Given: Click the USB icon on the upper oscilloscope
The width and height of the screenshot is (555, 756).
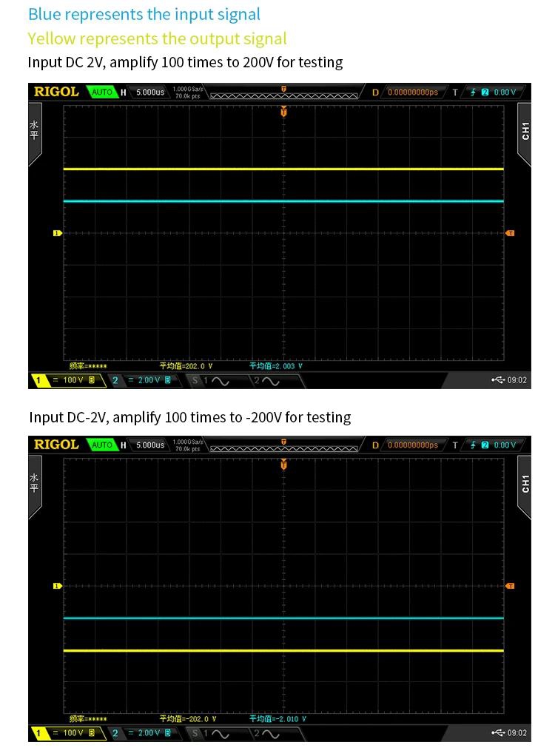Looking at the screenshot, I should pyautogui.click(x=498, y=380).
